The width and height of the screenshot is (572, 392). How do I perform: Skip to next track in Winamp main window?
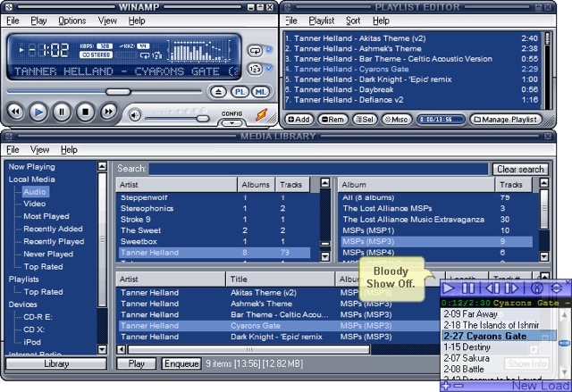coord(108,112)
